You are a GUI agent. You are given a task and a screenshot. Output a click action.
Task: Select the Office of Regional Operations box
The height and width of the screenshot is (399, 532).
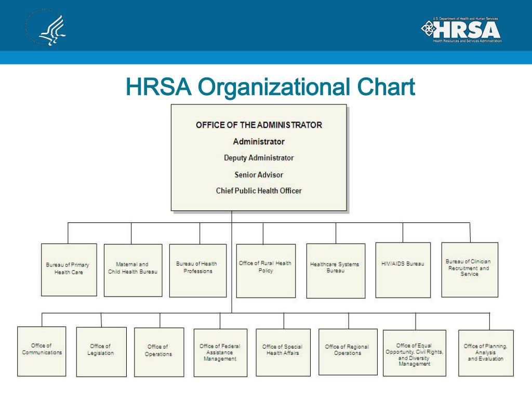(x=348, y=352)
